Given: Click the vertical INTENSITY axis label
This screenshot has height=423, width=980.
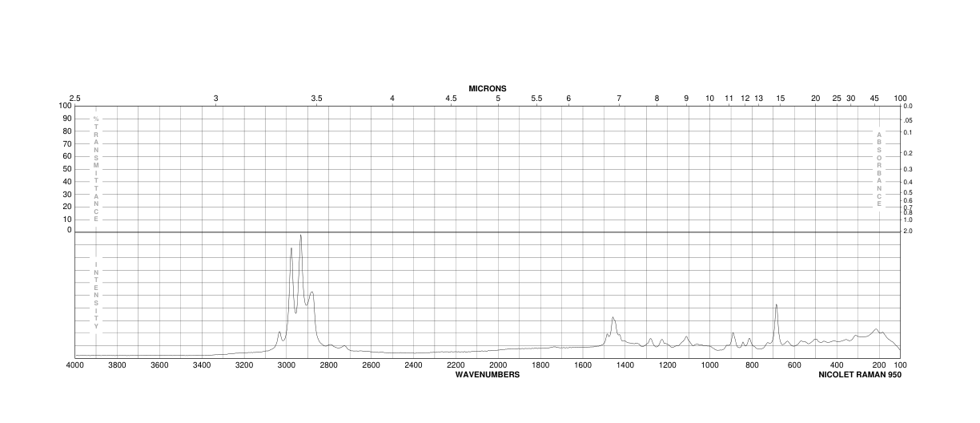Looking at the screenshot, I should coord(96,295).
